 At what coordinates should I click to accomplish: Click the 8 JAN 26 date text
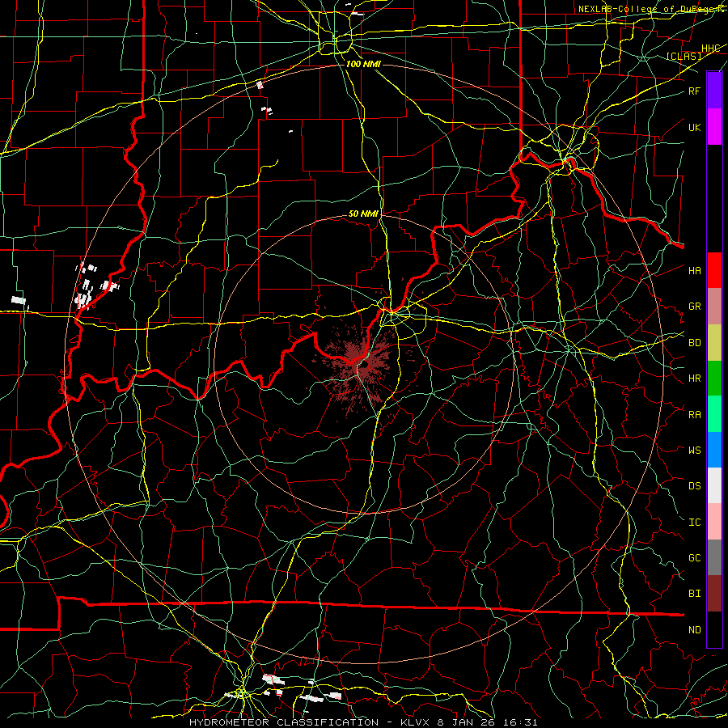(x=467, y=722)
